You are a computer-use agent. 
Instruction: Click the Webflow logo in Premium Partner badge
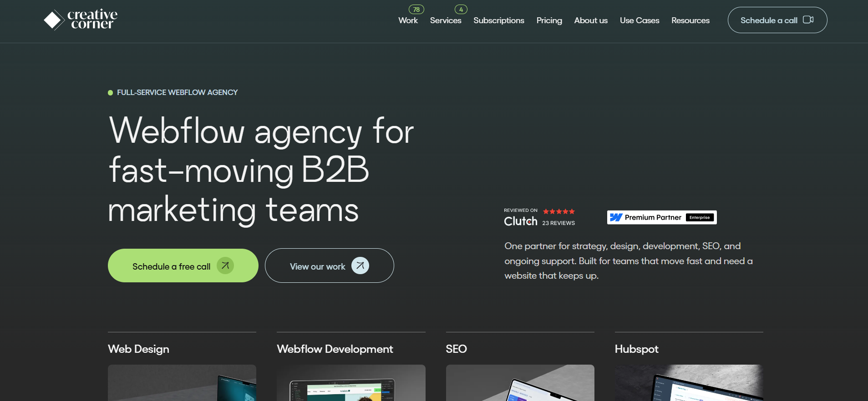click(x=616, y=217)
